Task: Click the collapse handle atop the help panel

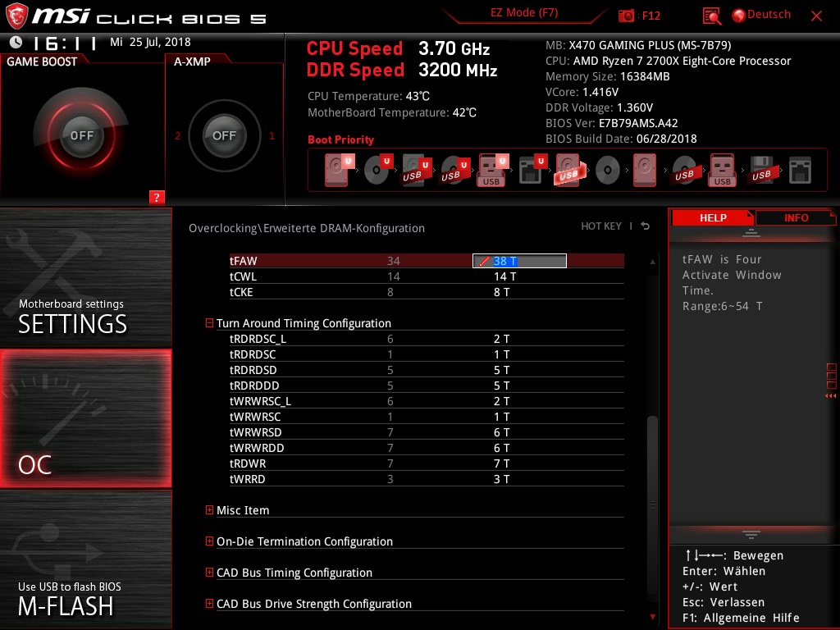Action: (x=751, y=233)
